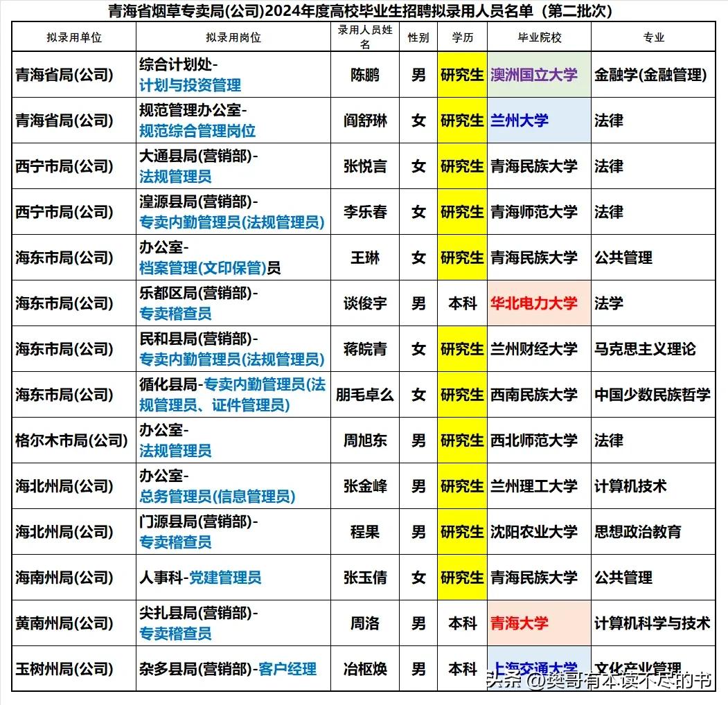The width and height of the screenshot is (728, 705).
Task: Click the 法学 major cell
Action: (x=652, y=303)
